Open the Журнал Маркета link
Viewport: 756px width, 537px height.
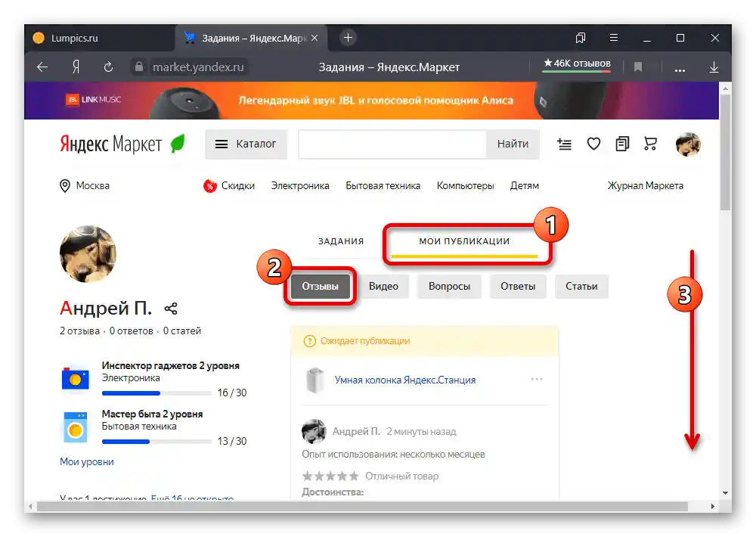tap(645, 186)
